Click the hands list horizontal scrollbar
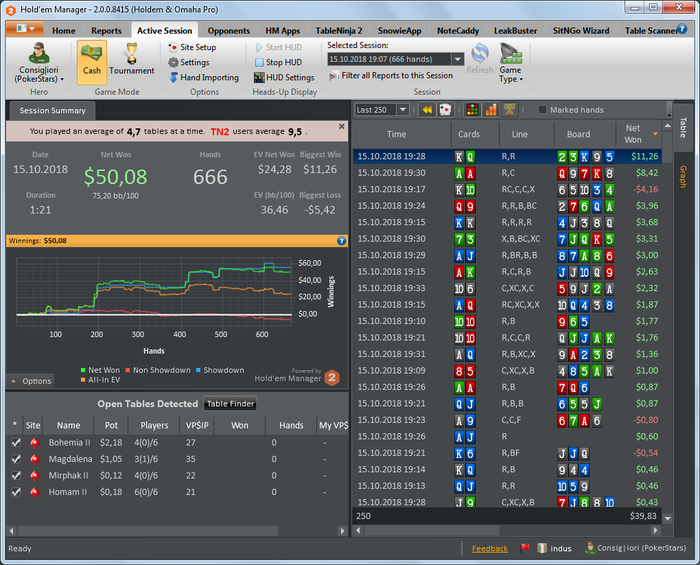The image size is (700, 565). 431,530
